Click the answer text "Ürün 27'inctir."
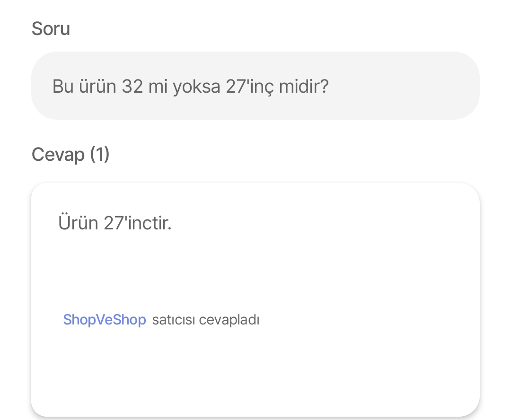The width and height of the screenshot is (511, 420). point(115,222)
